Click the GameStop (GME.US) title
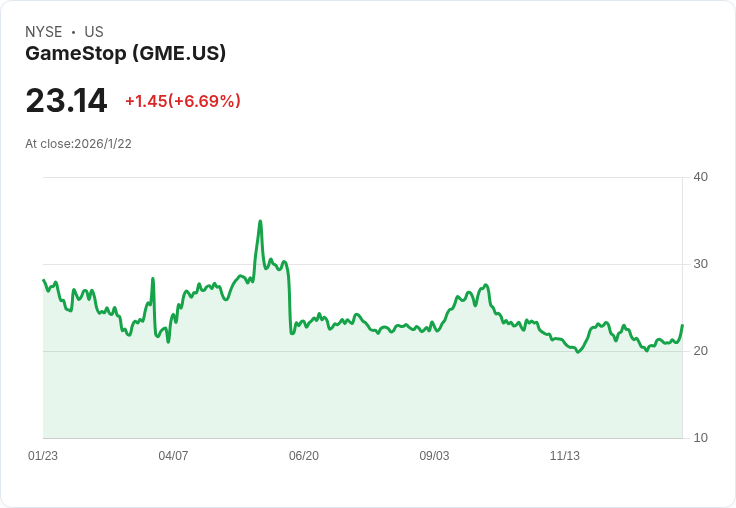This screenshot has width=736, height=508. click(x=126, y=53)
